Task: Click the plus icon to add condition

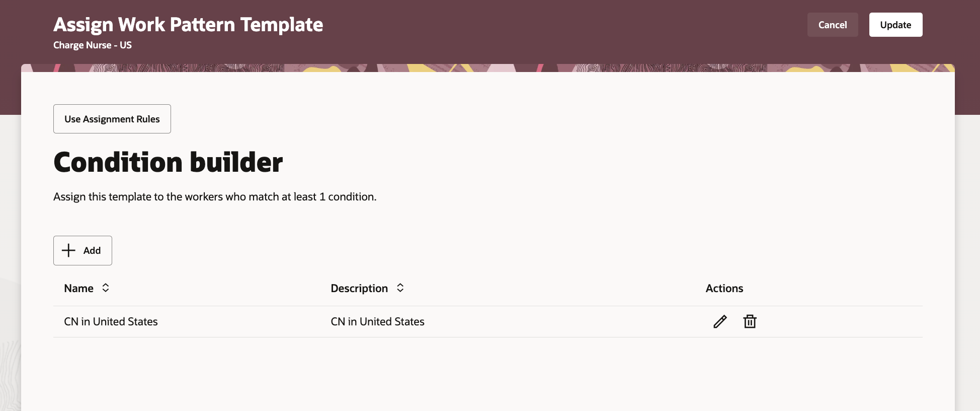Action: tap(68, 250)
